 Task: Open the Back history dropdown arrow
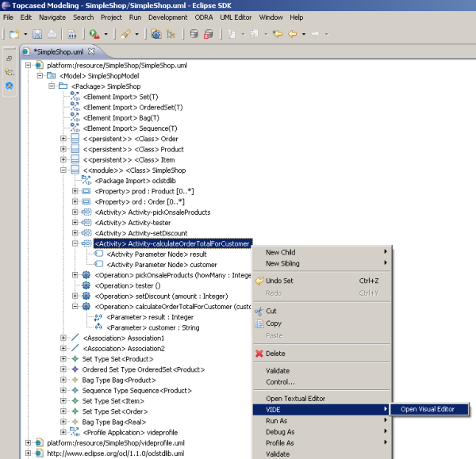click(304, 34)
